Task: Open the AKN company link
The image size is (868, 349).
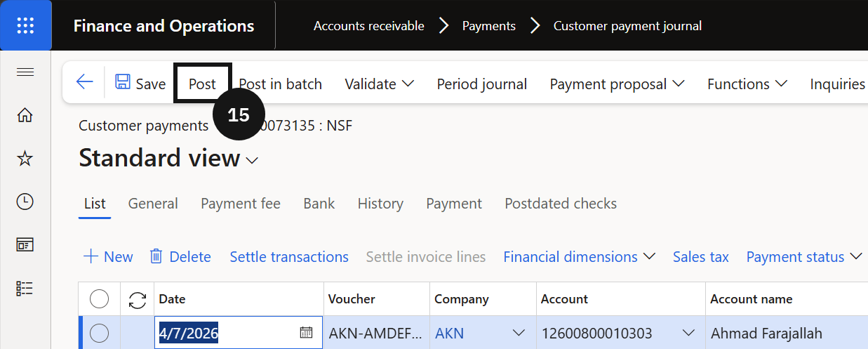Action: pyautogui.click(x=450, y=333)
